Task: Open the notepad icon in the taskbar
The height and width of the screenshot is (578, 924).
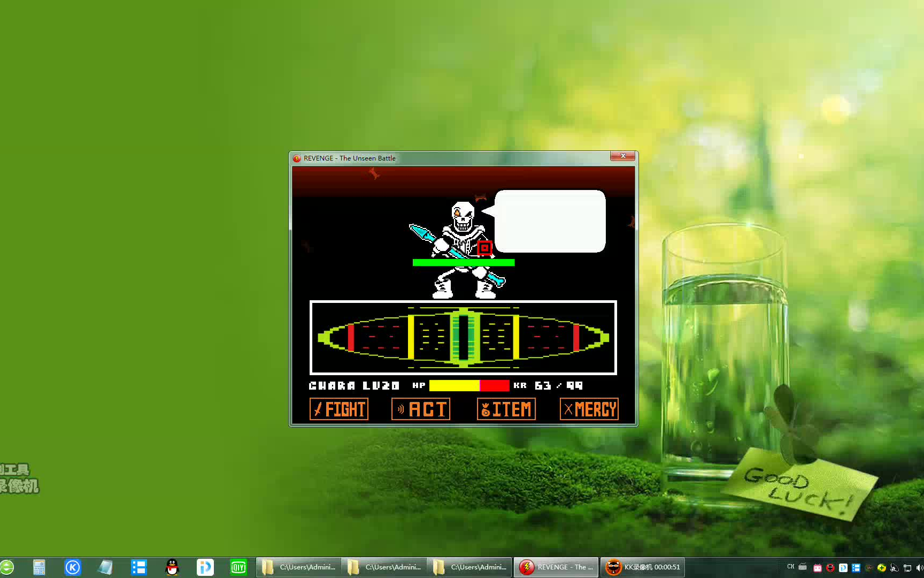Action: [105, 567]
